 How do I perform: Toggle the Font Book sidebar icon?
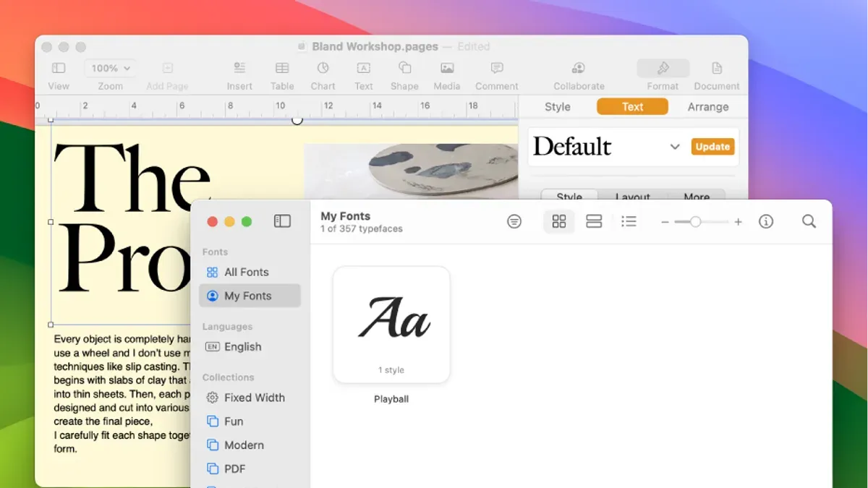[282, 221]
